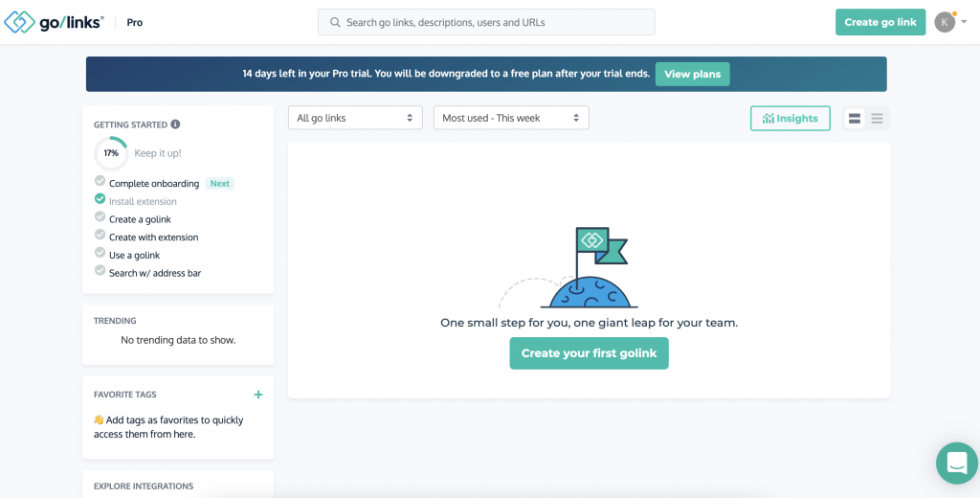Open the All go links dropdown
Image resolution: width=980 pixels, height=498 pixels.
click(x=355, y=118)
